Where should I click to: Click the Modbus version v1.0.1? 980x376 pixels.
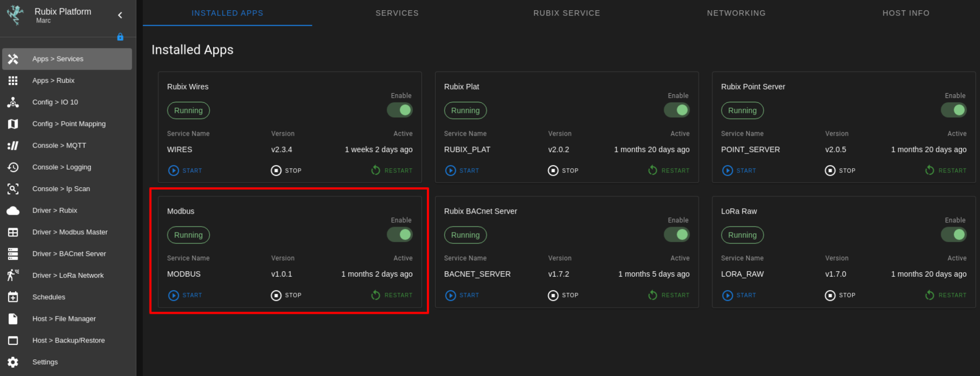tap(281, 274)
